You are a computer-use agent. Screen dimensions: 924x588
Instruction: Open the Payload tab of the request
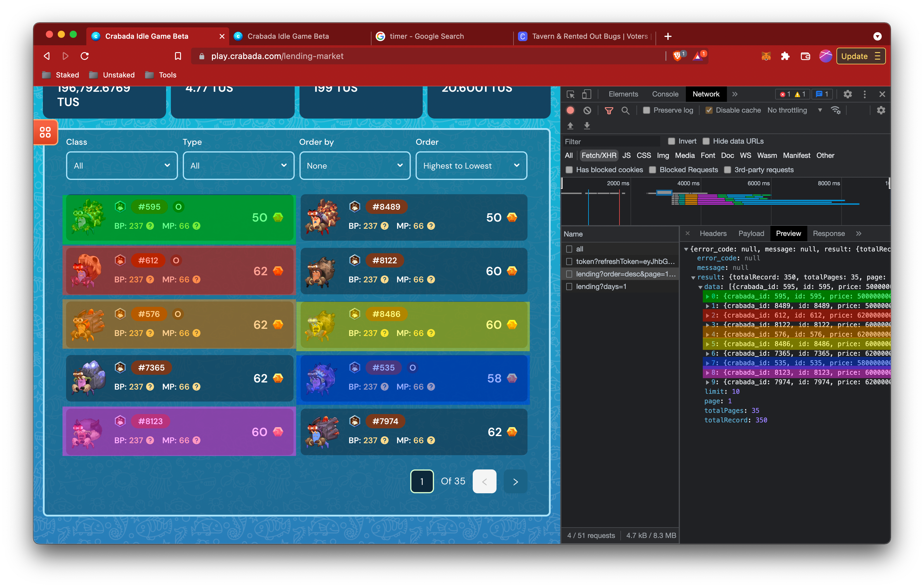(x=751, y=234)
